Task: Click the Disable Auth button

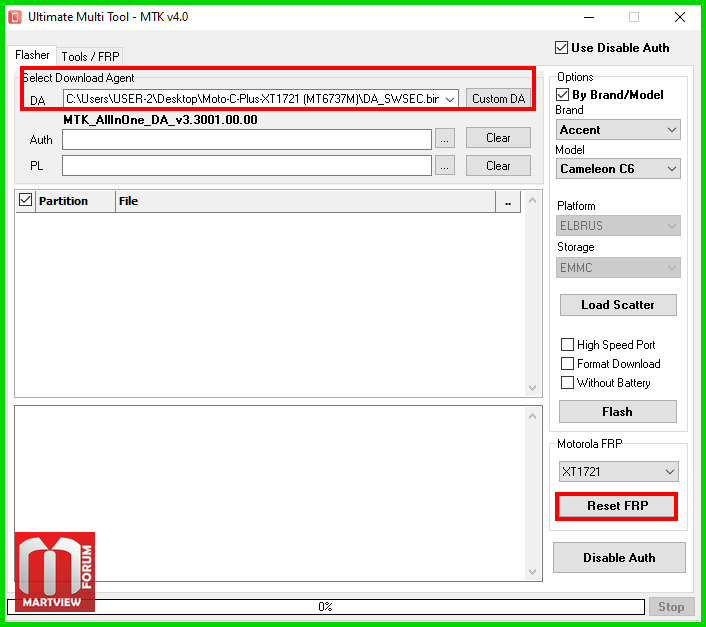Action: click(619, 558)
